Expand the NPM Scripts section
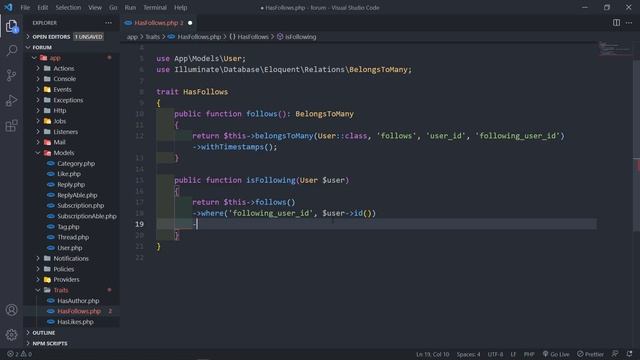 click(x=71, y=343)
